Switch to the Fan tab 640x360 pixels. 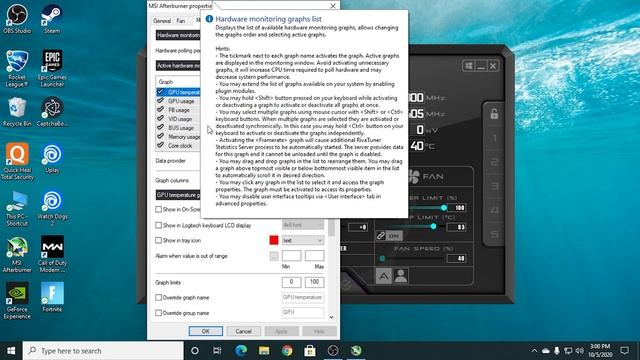pos(181,20)
